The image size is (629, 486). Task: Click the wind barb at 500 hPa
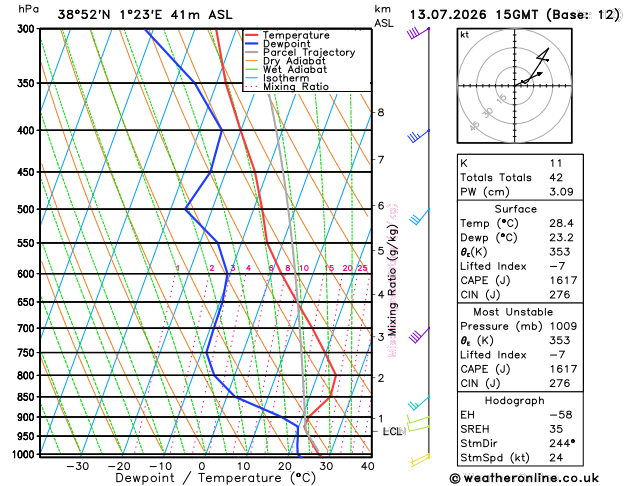tap(420, 217)
